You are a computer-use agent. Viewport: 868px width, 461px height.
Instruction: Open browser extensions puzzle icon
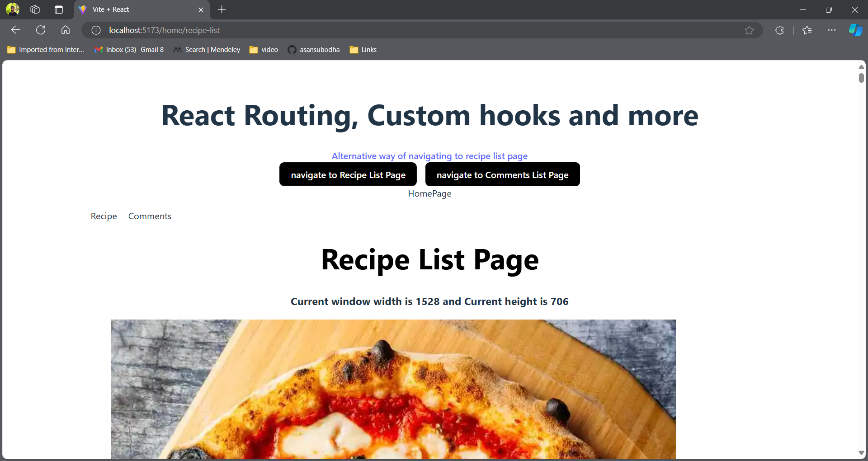pyautogui.click(x=779, y=30)
